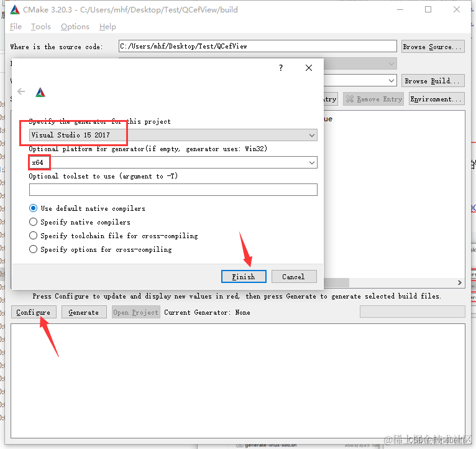This screenshot has width=476, height=449.
Task: Expand the build directory path dropdown
Action: [391, 81]
